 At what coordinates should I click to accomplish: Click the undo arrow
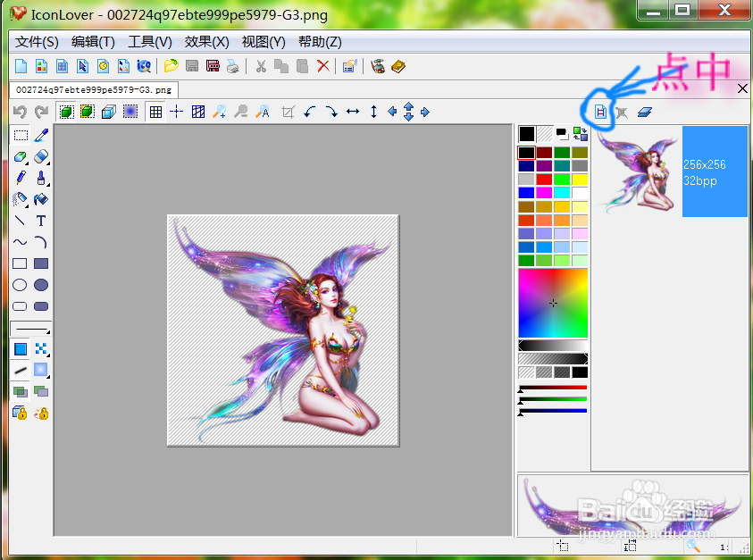(x=20, y=112)
